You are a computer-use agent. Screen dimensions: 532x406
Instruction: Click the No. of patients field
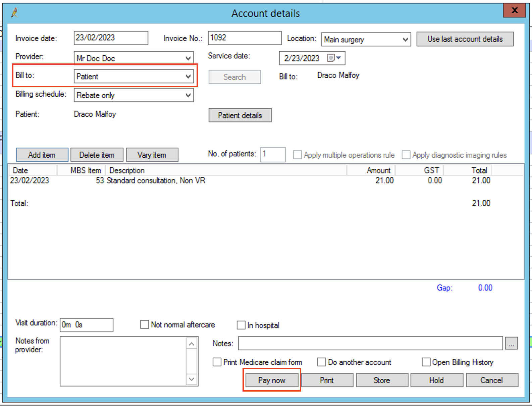point(273,154)
